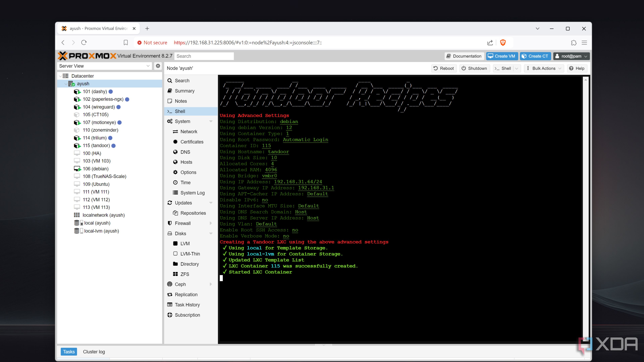Open the Hosts item
This screenshot has width=644, height=362.
(191, 162)
